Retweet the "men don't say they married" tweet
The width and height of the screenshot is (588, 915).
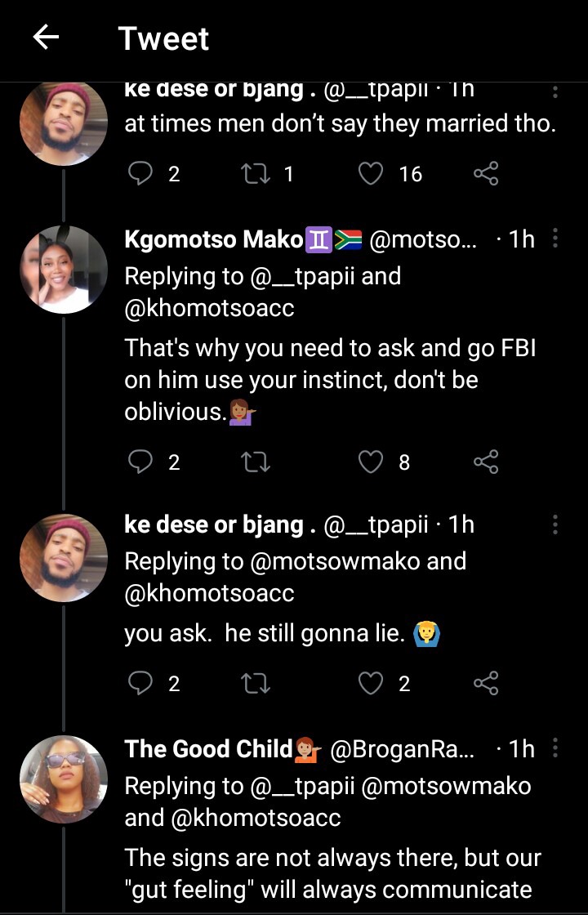(x=256, y=173)
